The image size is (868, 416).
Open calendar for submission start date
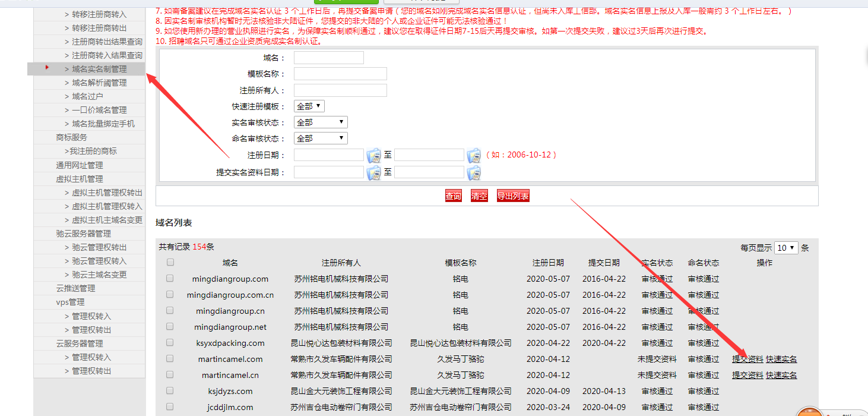pyautogui.click(x=373, y=173)
